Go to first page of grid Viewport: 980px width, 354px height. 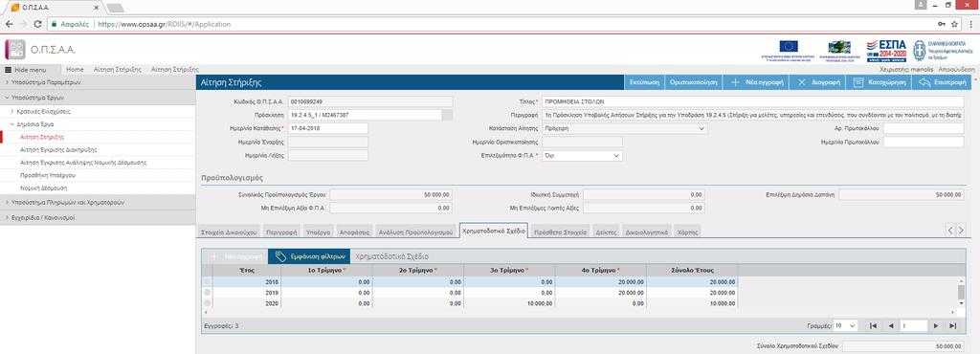(x=873, y=326)
